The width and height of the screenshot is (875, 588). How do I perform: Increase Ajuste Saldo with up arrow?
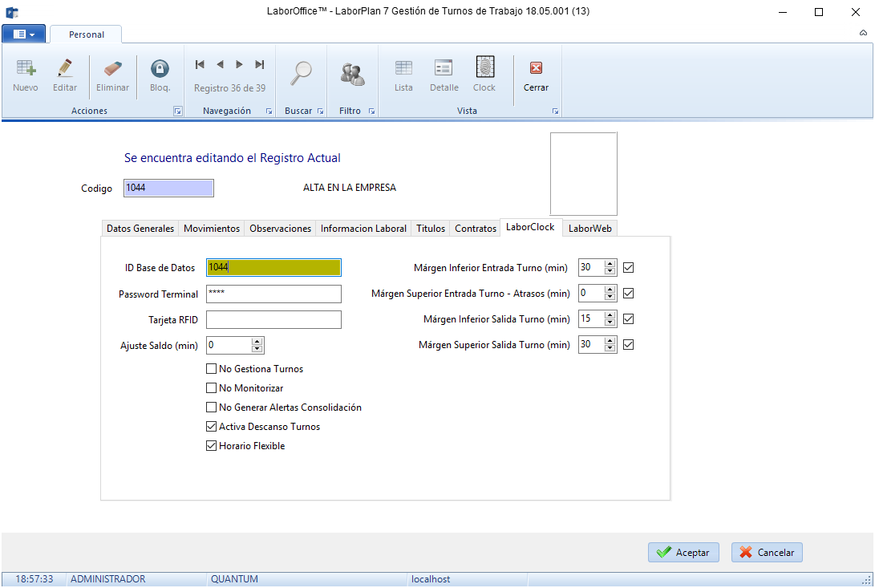tap(257, 342)
